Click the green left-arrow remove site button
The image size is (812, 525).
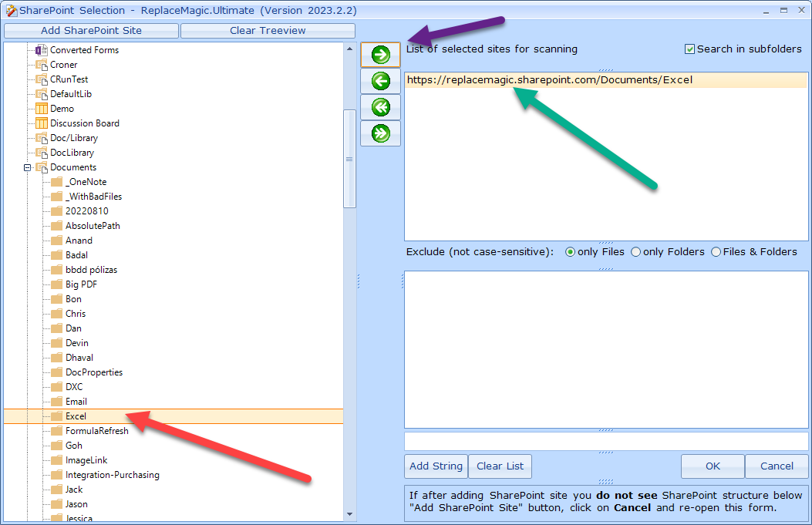[380, 81]
